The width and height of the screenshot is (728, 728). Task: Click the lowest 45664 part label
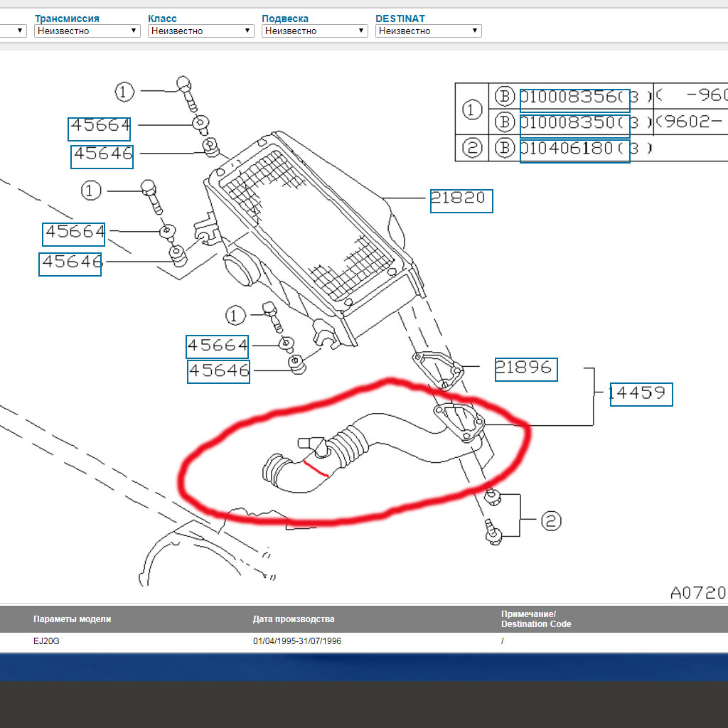click(x=218, y=347)
